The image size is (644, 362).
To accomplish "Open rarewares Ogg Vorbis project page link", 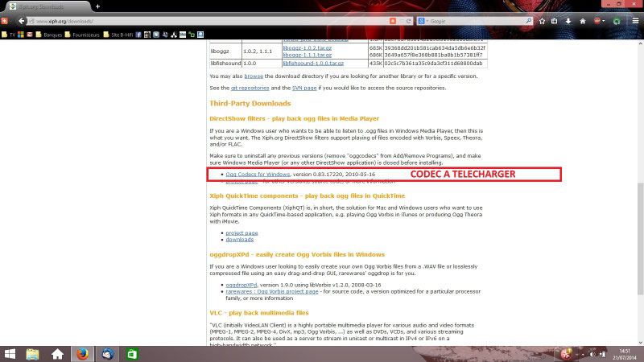I will coord(272,291).
